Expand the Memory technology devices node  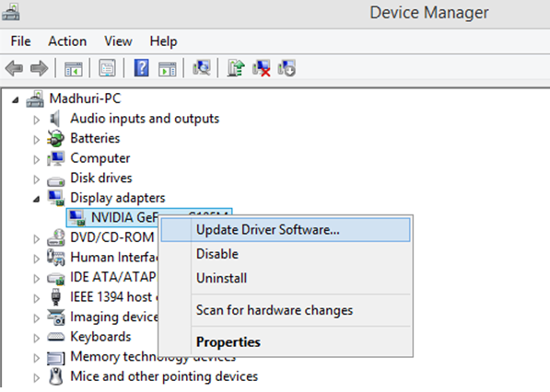pyautogui.click(x=36, y=358)
